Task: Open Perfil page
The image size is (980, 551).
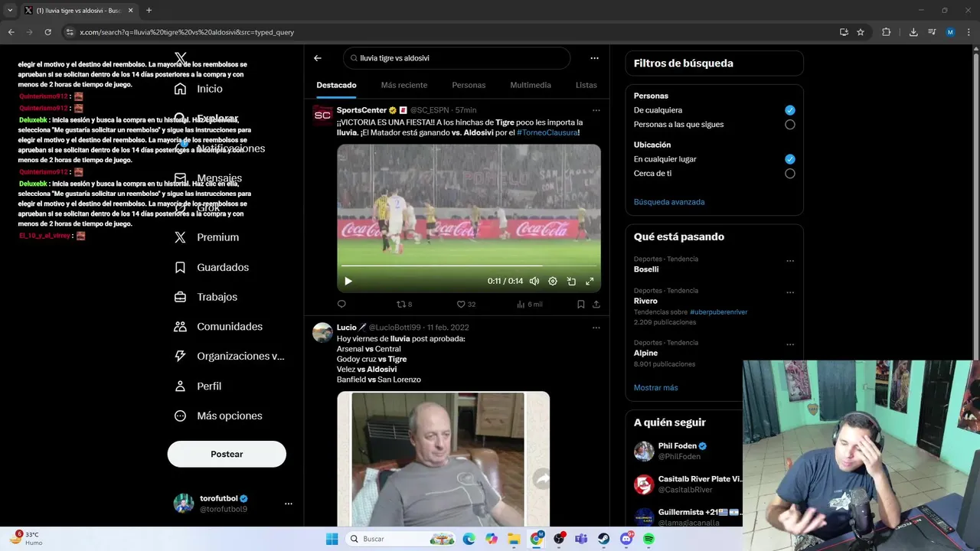Action: [198, 386]
